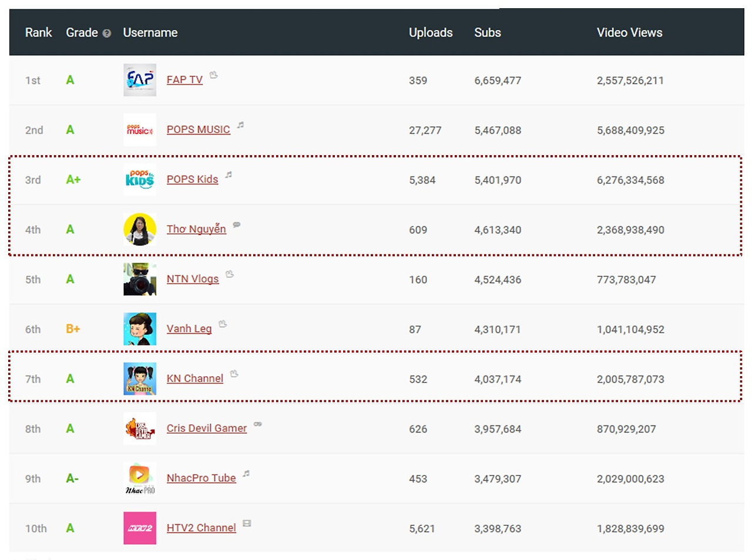
Task: Click the film icon beside HTV2 Channel
Action: coord(247,523)
